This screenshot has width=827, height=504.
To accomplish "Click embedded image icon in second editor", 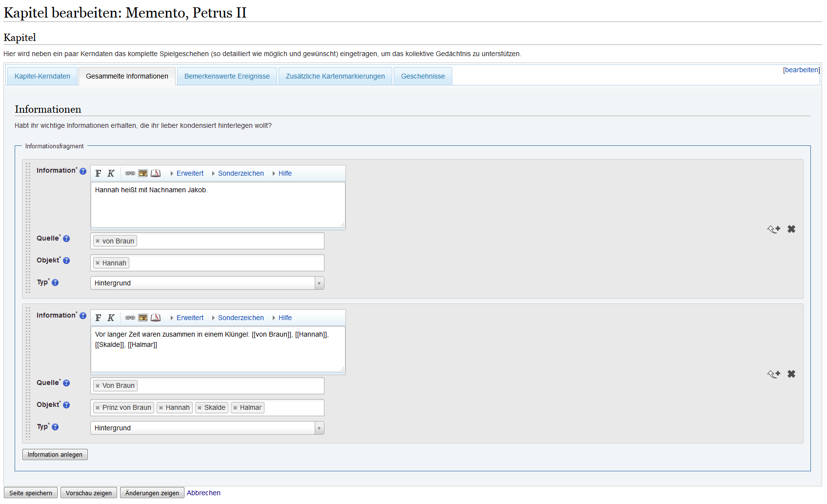I will (143, 318).
